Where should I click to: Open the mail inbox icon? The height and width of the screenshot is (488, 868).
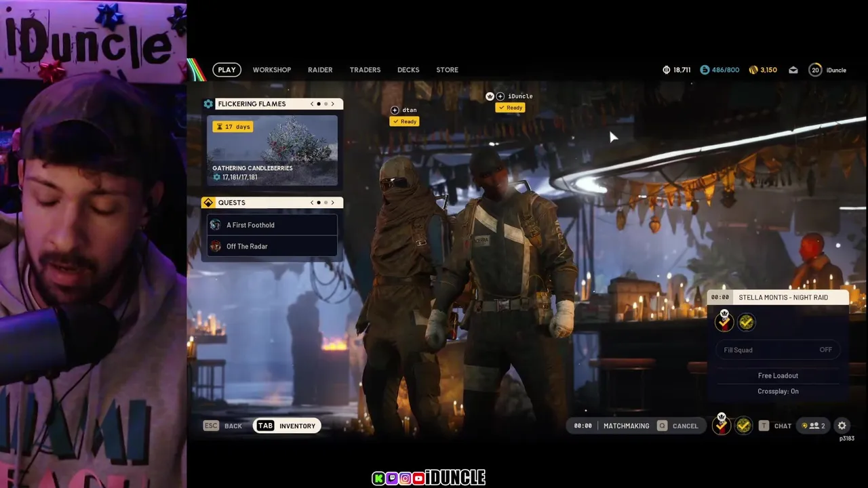pos(793,70)
